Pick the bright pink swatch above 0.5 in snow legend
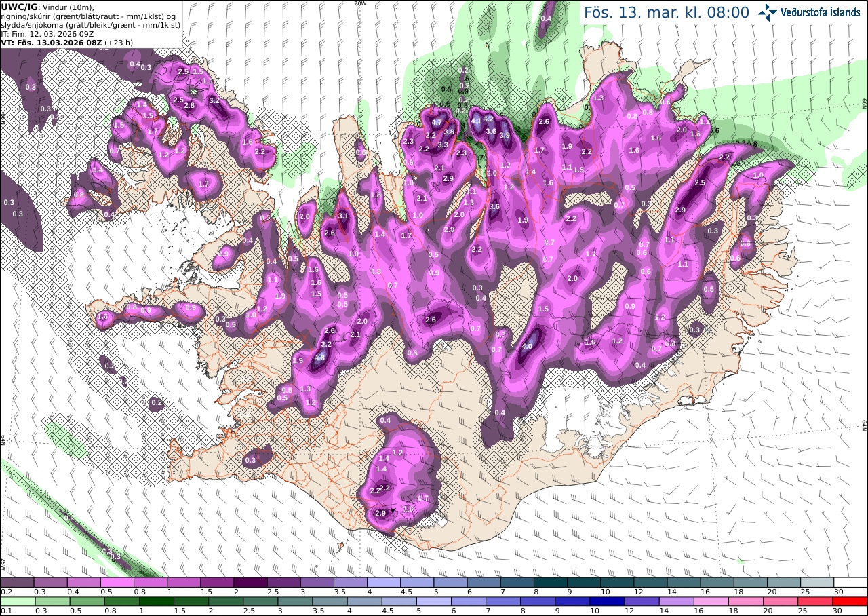Image resolution: width=868 pixels, height=616 pixels. 117,582
